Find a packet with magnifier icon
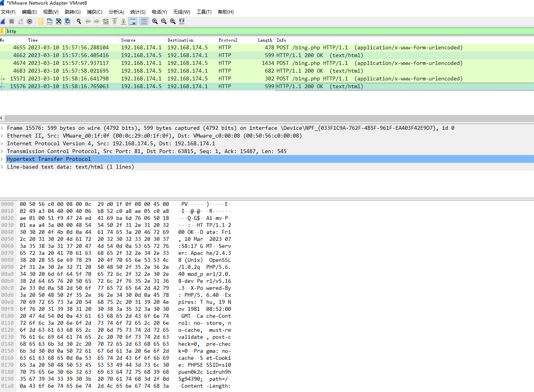Viewport: 534px width, 392px height. [79, 21]
